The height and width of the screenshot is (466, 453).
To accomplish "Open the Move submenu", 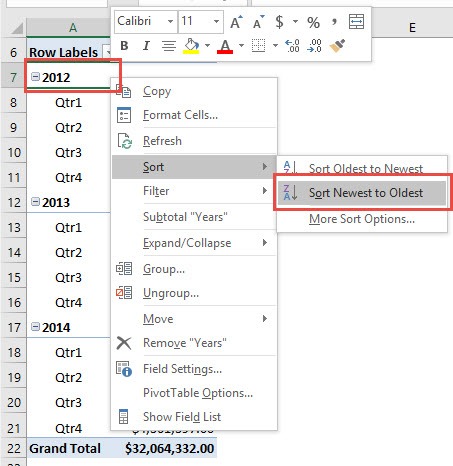I will tap(194, 319).
